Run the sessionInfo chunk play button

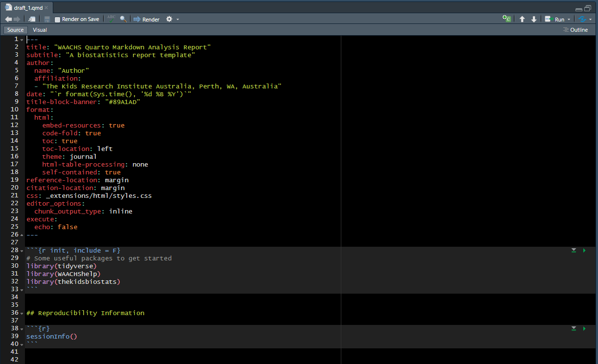[x=584, y=328]
